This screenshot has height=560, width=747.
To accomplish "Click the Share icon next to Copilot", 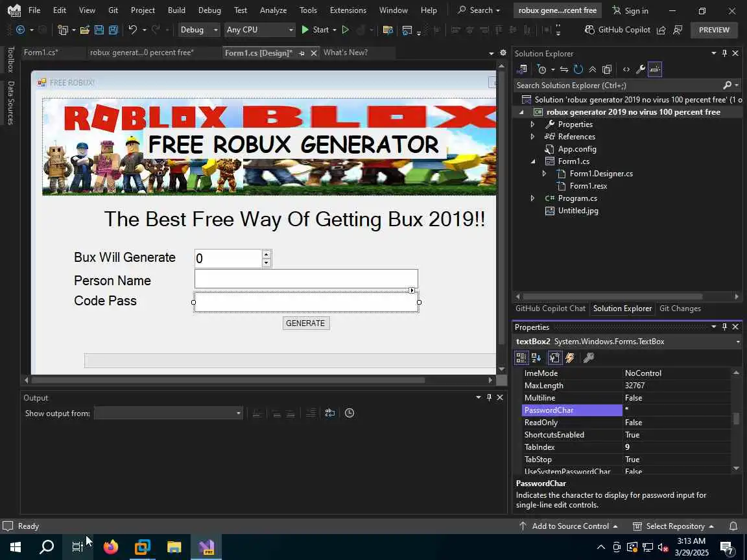I will tap(661, 30).
